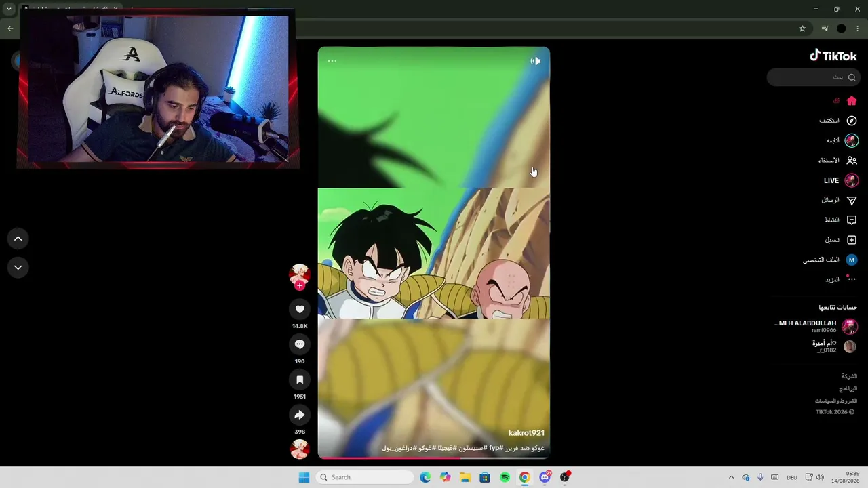Click the البرنامج footer link

pyautogui.click(x=848, y=389)
